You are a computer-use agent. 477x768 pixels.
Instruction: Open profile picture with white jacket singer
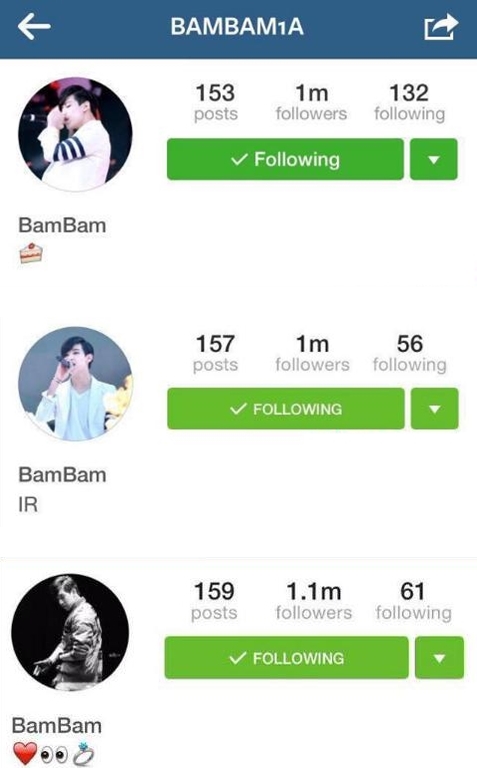point(75,384)
